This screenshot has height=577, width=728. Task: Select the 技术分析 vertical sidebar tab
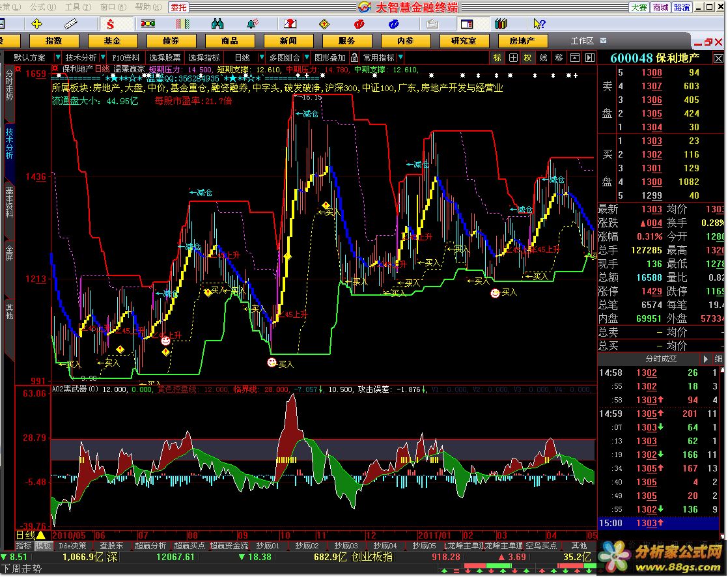pos(9,144)
